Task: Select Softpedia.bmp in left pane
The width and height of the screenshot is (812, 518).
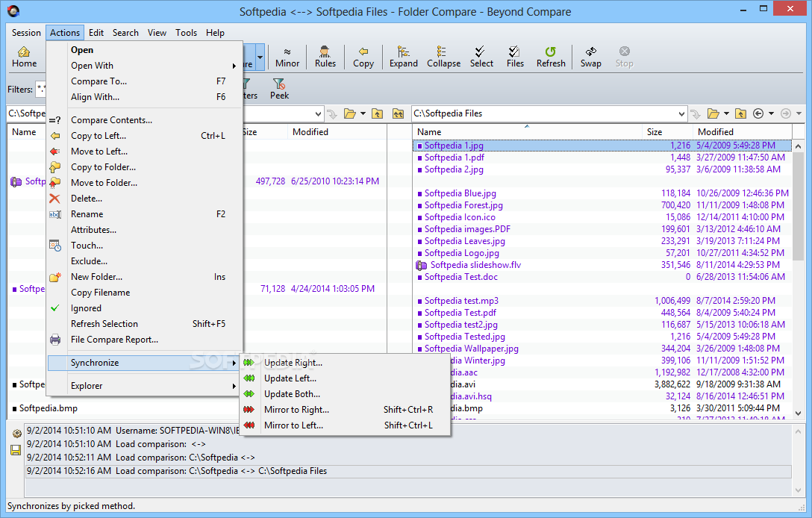Action: coord(49,408)
